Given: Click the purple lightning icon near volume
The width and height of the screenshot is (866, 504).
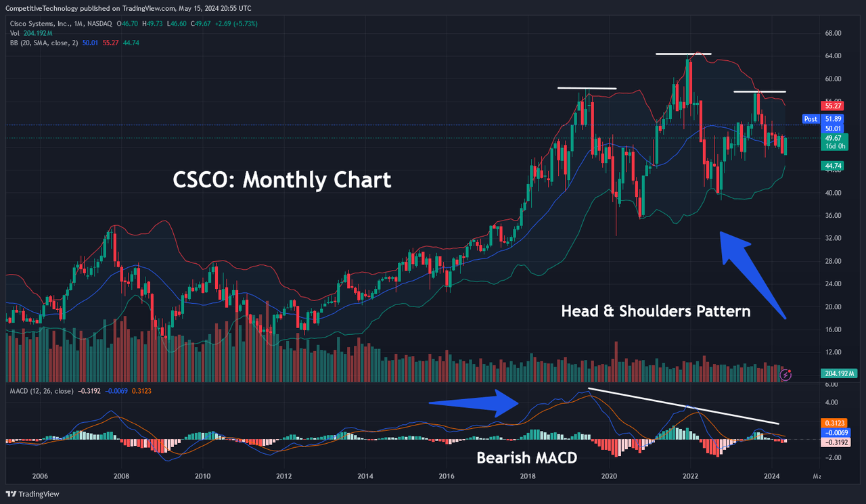Looking at the screenshot, I should (x=785, y=373).
